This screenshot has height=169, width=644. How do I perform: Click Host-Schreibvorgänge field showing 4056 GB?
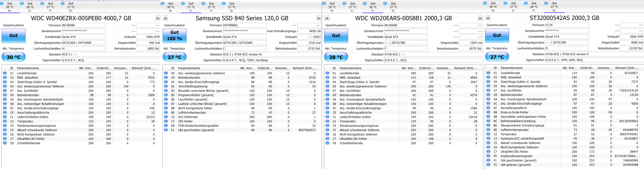tap(310, 31)
